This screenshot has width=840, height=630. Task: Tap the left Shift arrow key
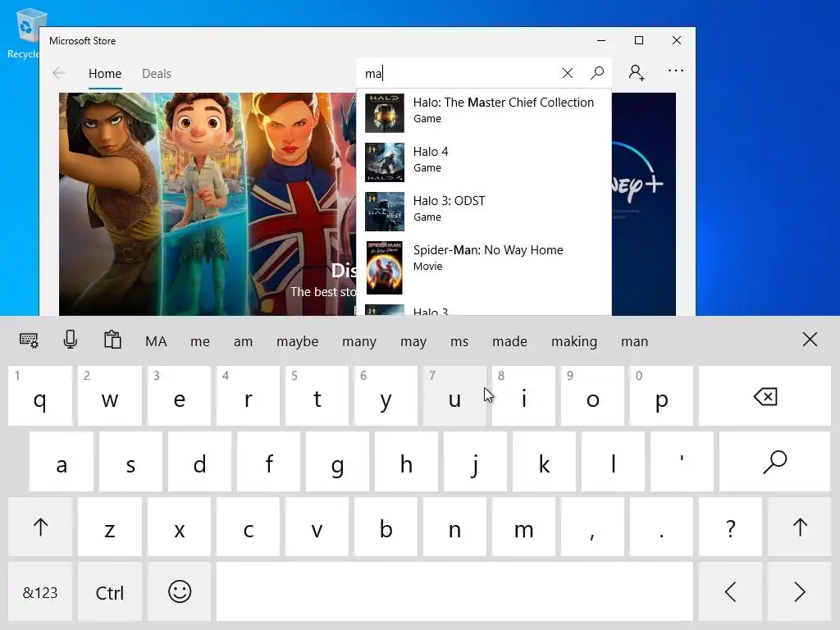point(40,527)
